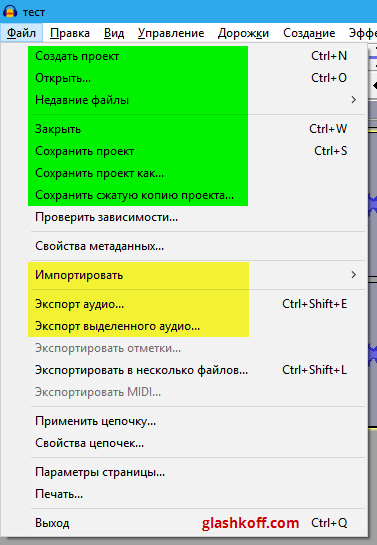377x545 pixels.
Task: Open Свойства метаданных...
Action: coord(184,246)
